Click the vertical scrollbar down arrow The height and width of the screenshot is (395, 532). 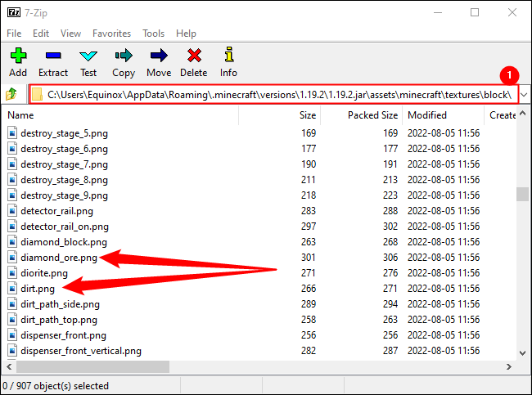[522, 353]
